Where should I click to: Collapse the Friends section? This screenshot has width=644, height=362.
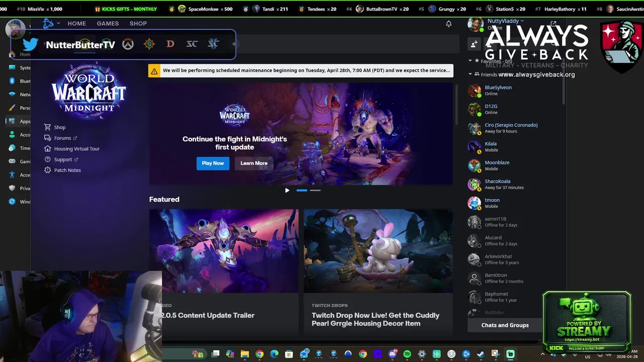[470, 74]
